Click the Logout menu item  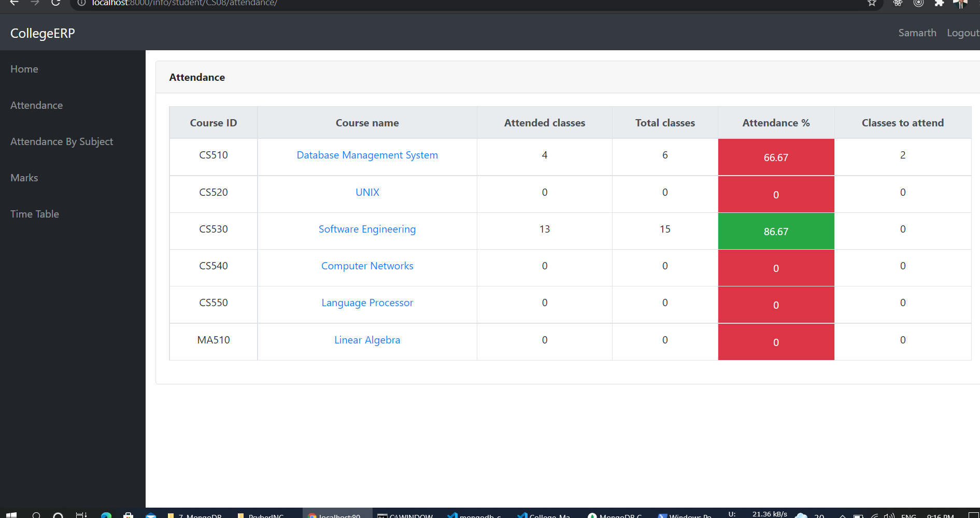[963, 32]
